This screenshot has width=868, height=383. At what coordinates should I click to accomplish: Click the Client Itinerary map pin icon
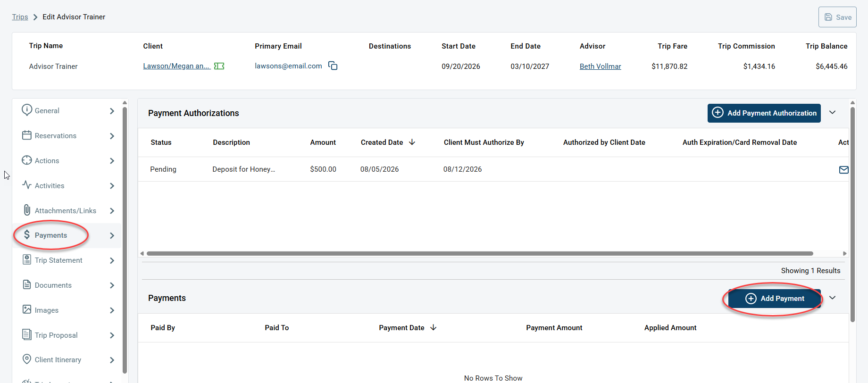(x=27, y=359)
